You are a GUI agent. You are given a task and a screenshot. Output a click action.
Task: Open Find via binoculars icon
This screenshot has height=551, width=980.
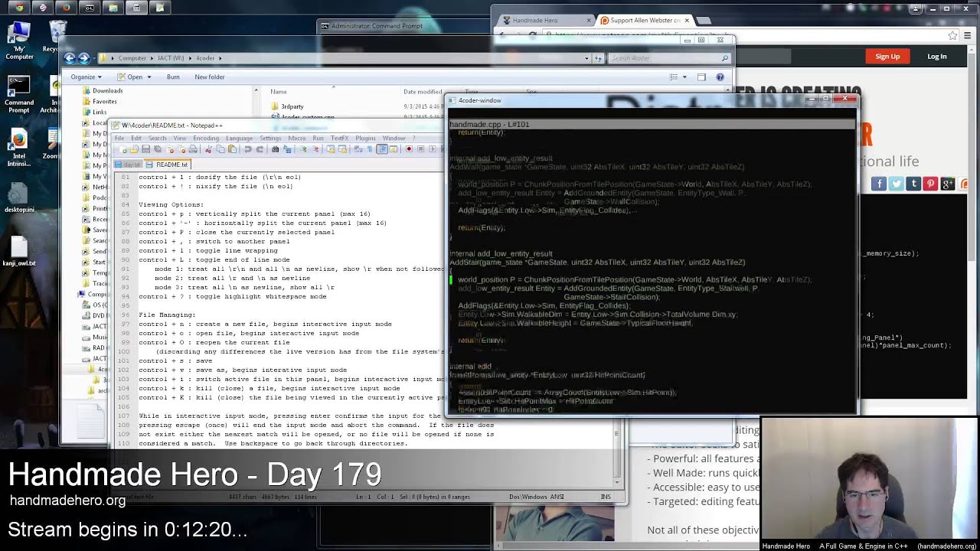[x=276, y=149]
